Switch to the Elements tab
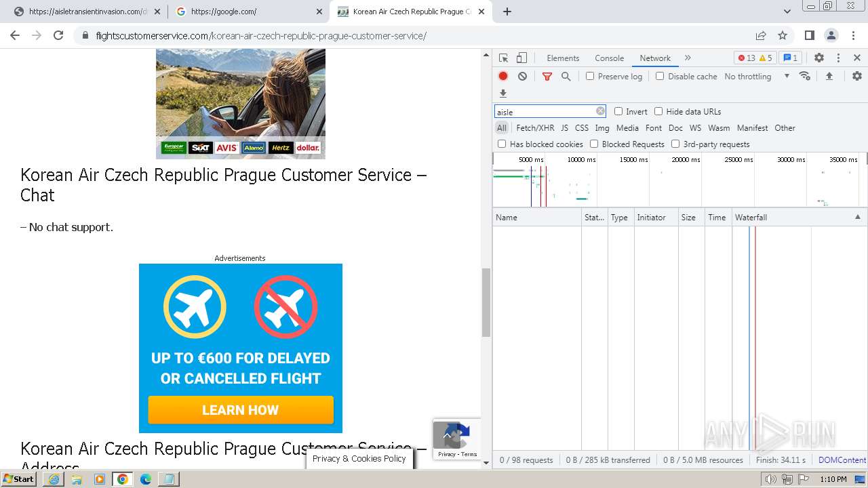This screenshot has width=868, height=488. click(563, 58)
